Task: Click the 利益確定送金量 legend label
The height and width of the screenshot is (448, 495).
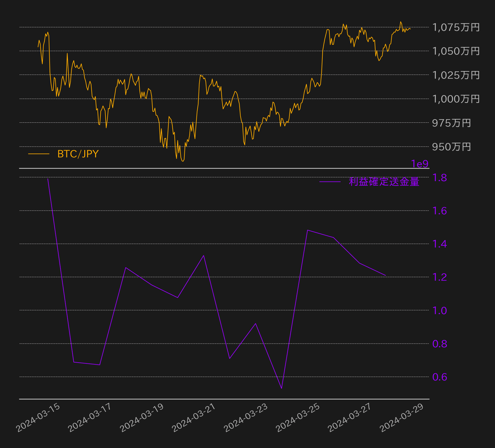Action: coord(384,182)
